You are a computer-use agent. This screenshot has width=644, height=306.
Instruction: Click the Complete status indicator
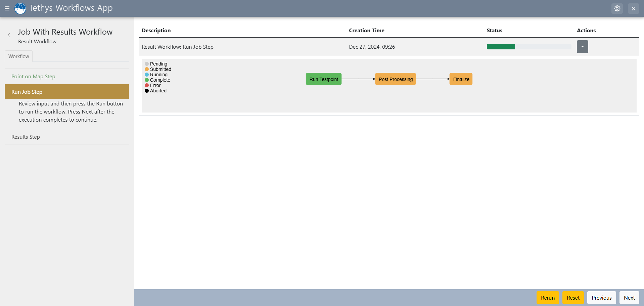[x=146, y=80]
